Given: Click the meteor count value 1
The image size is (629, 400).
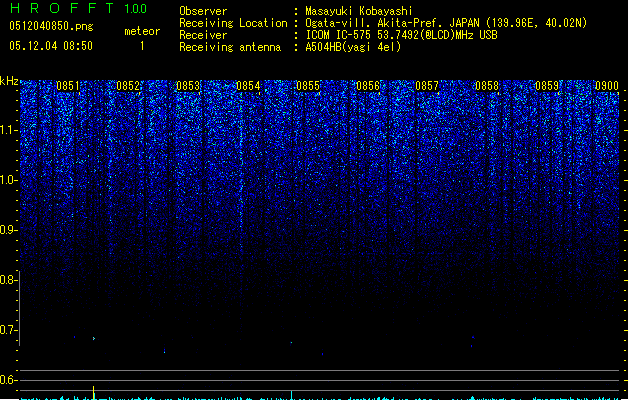Looking at the screenshot, I should 142,46.
